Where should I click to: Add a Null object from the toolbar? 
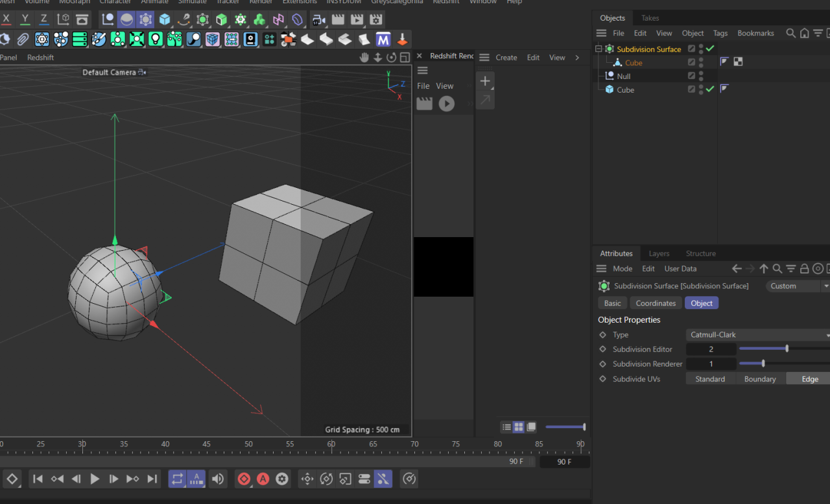pos(108,19)
